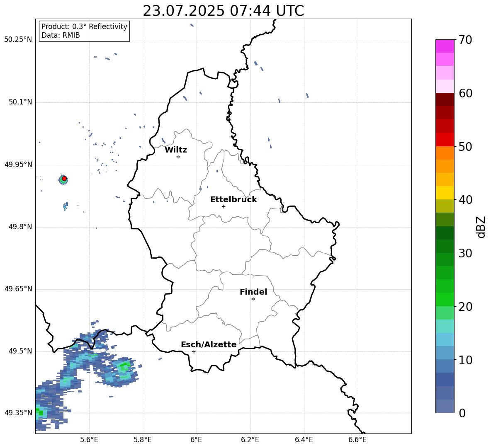Click the 6°E longitude tick label
491x448 pixels.
pos(196,440)
